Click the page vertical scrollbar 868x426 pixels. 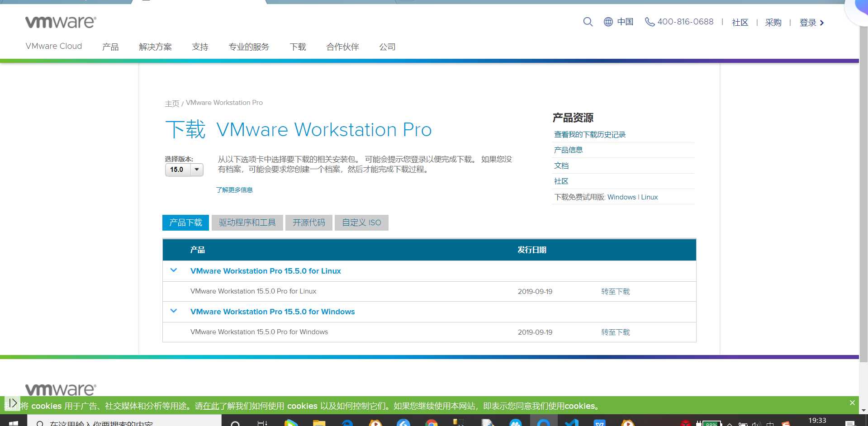click(863, 194)
